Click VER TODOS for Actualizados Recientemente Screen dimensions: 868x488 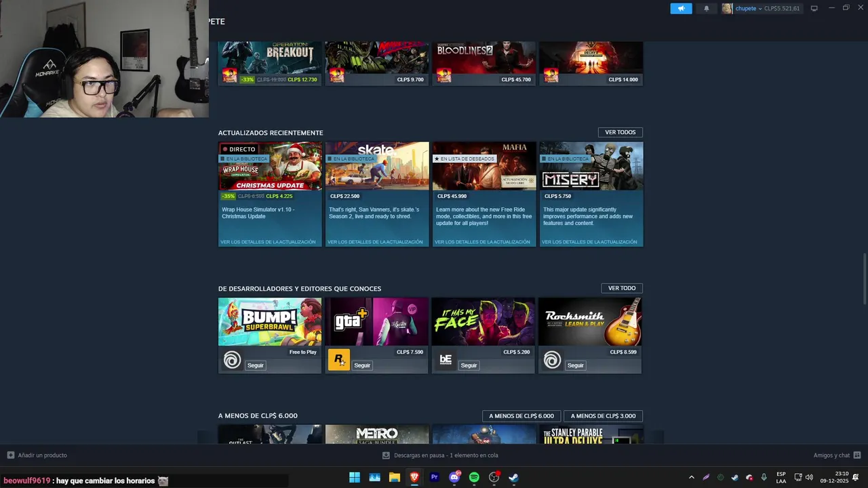[x=620, y=132]
